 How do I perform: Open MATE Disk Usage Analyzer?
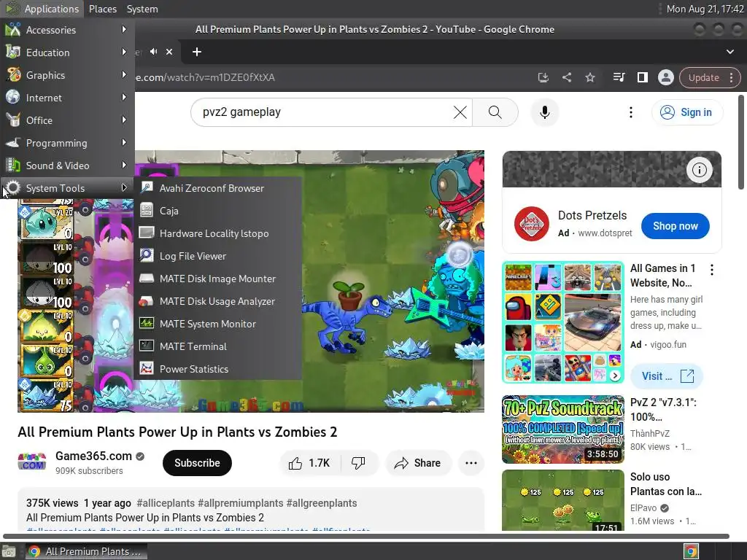(x=217, y=301)
